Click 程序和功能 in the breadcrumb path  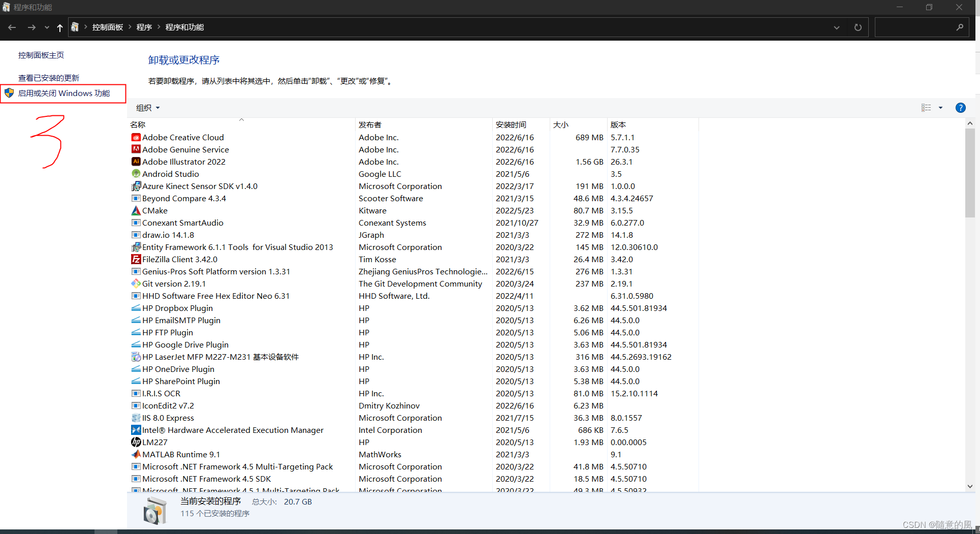tap(184, 27)
